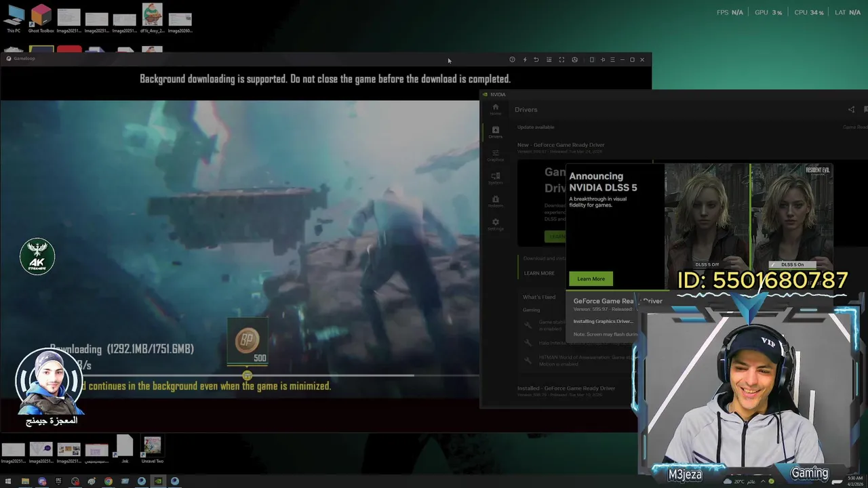Image resolution: width=868 pixels, height=488 pixels.
Task: Click 'Downloading (1292.1MB/1751.6MB)' text
Action: click(x=121, y=349)
